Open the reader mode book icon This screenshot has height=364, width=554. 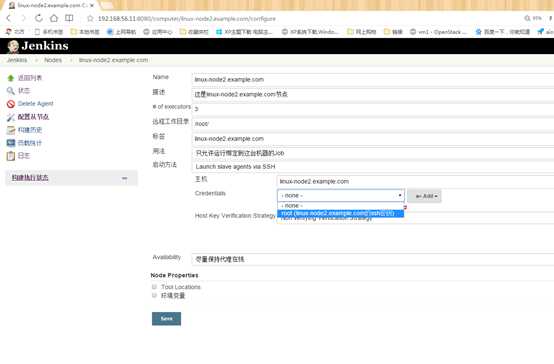click(x=69, y=18)
